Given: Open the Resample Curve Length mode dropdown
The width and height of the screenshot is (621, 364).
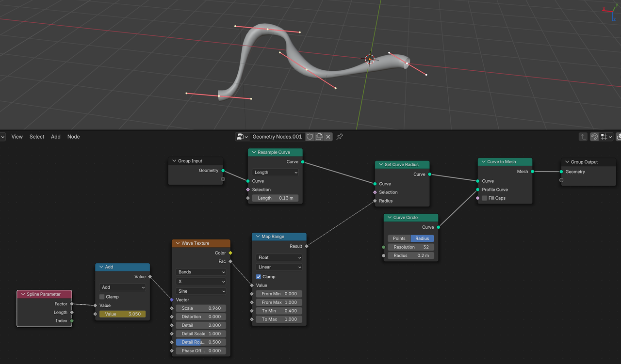Looking at the screenshot, I should [275, 173].
